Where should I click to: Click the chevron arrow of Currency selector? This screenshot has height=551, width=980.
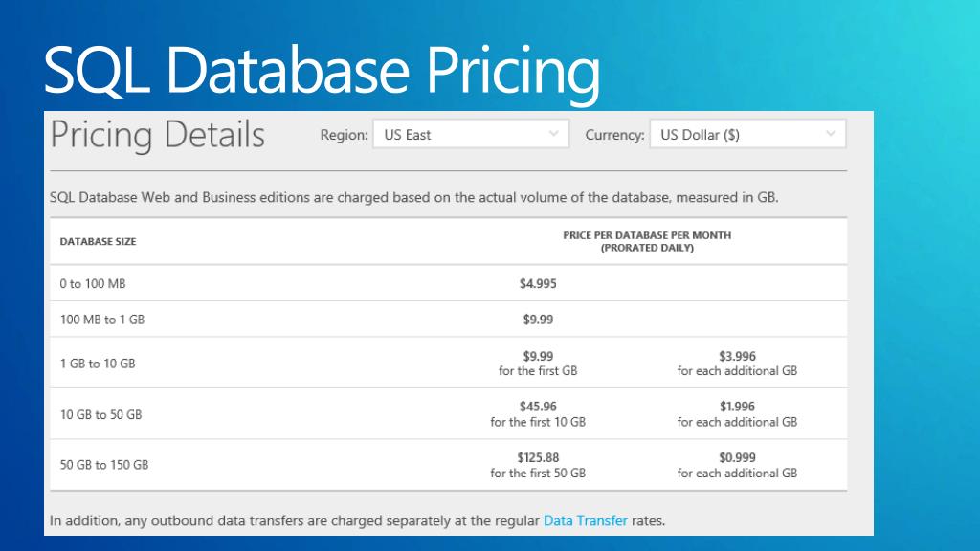pyautogui.click(x=830, y=134)
